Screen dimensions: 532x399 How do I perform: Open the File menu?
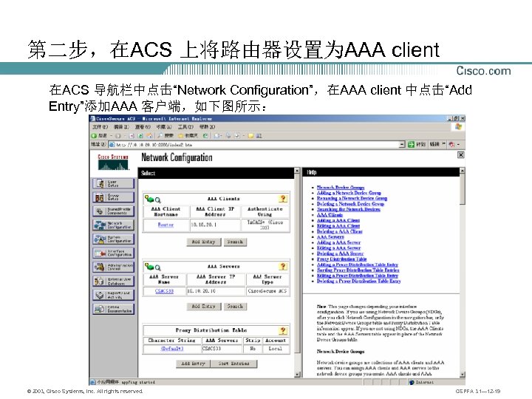coord(100,127)
